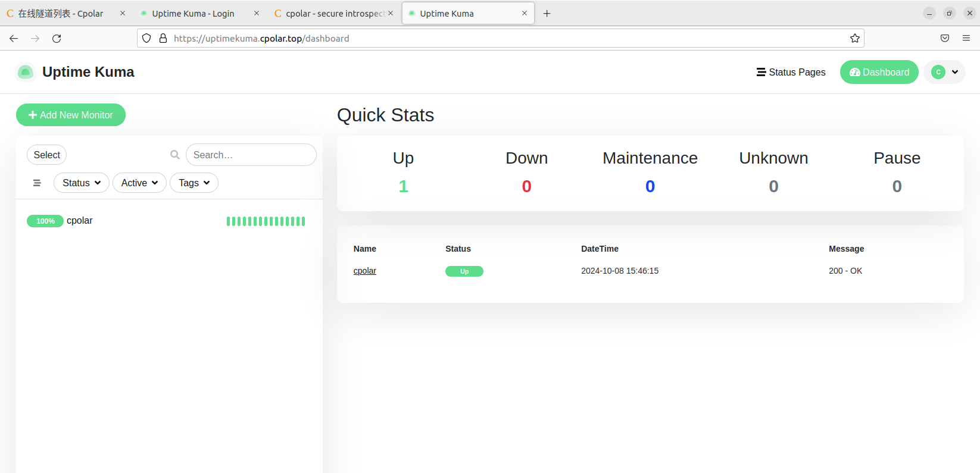Click Add New Monitor button

71,115
